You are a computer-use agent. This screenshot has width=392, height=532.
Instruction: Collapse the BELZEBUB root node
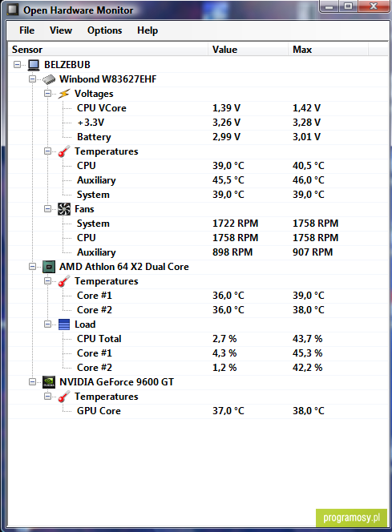pos(17,64)
